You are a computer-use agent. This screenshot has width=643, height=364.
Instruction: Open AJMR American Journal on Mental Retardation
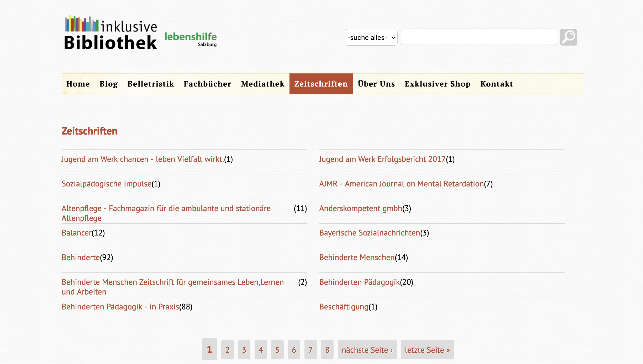(x=401, y=184)
